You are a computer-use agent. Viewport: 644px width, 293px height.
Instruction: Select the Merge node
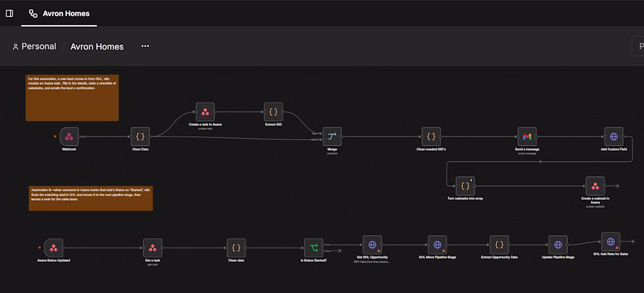click(332, 136)
